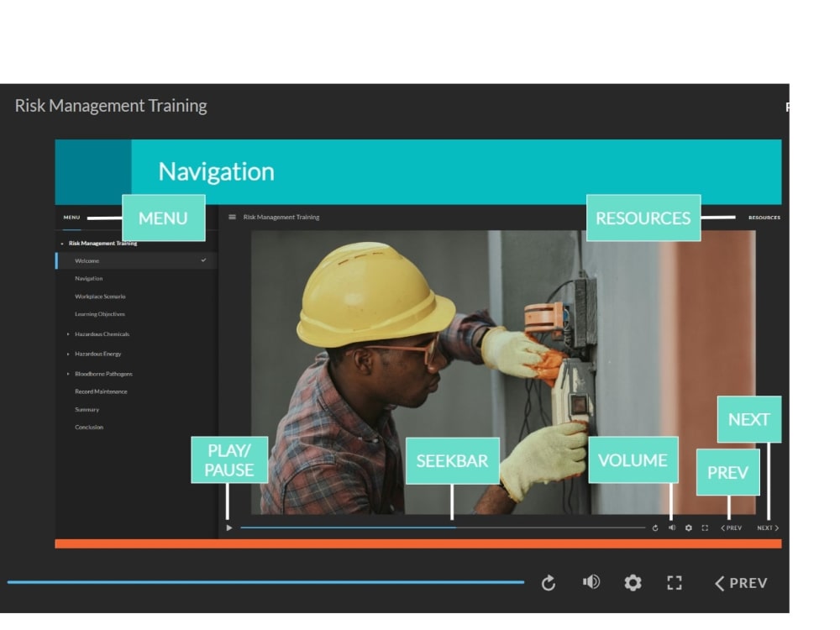Click the main player's blue seekbar
Screen dimensions: 840x630
[265, 582]
